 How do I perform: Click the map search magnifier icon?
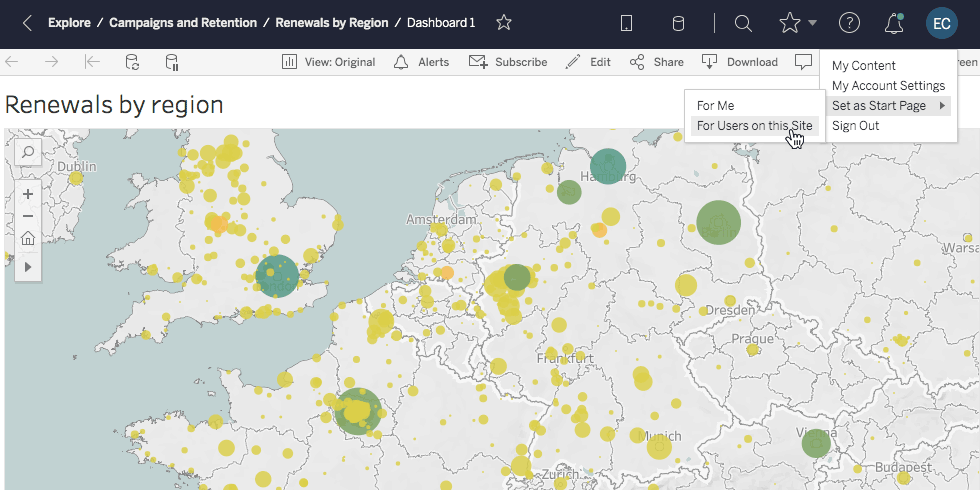coord(28,153)
